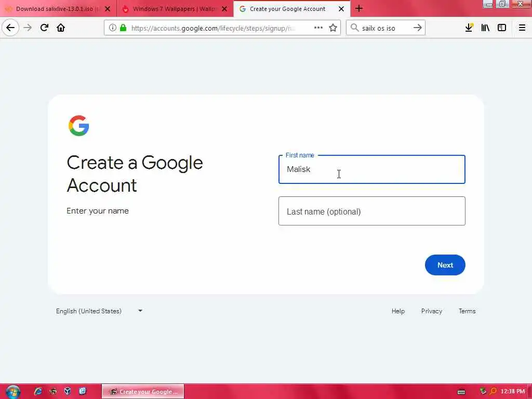Image resolution: width=532 pixels, height=399 pixels.
Task: Show site information via the info icon
Action: 112,28
